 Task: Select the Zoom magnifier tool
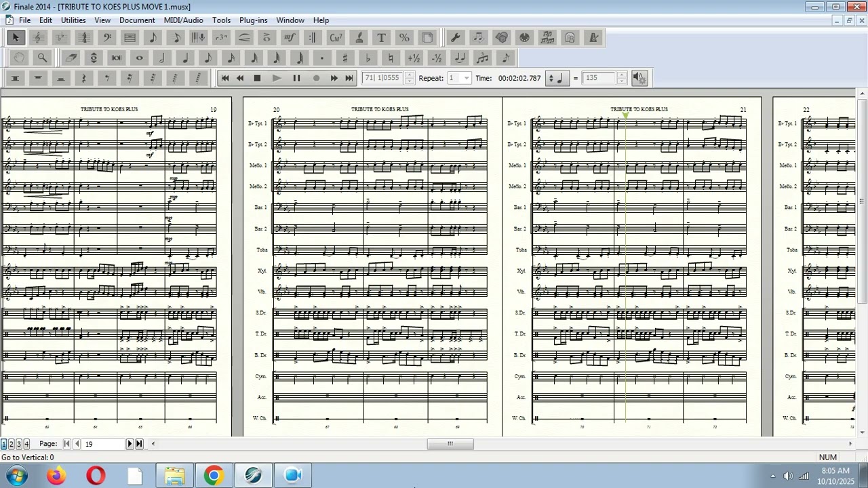click(x=42, y=58)
